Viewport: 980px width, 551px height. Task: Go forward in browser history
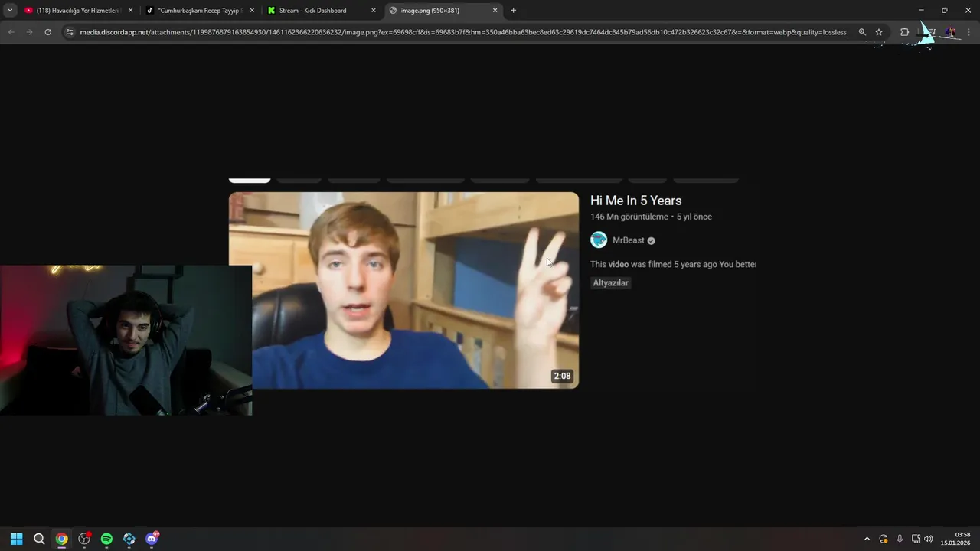click(x=29, y=32)
